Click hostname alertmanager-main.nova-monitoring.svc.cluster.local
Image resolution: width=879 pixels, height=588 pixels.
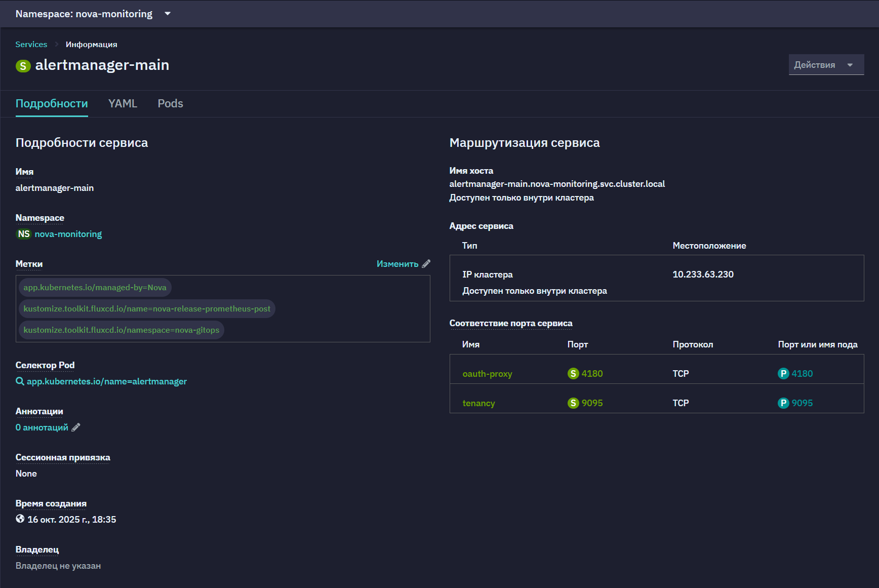[557, 184]
